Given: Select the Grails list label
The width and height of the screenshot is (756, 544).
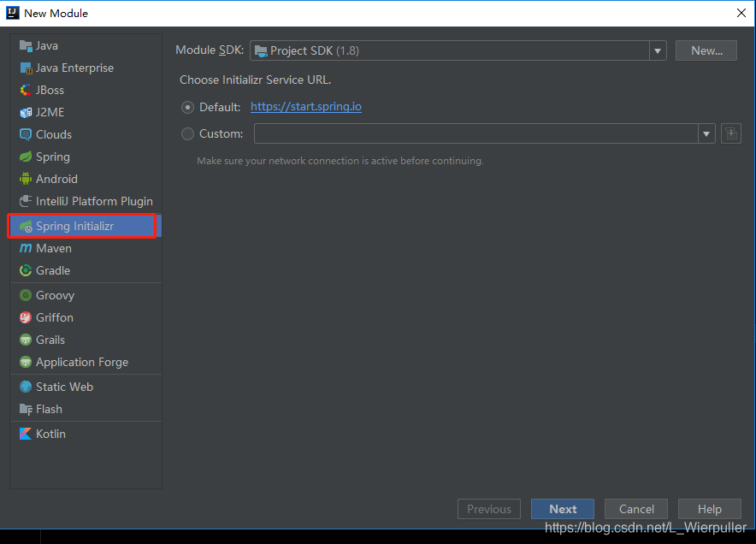Looking at the screenshot, I should click(x=50, y=340).
